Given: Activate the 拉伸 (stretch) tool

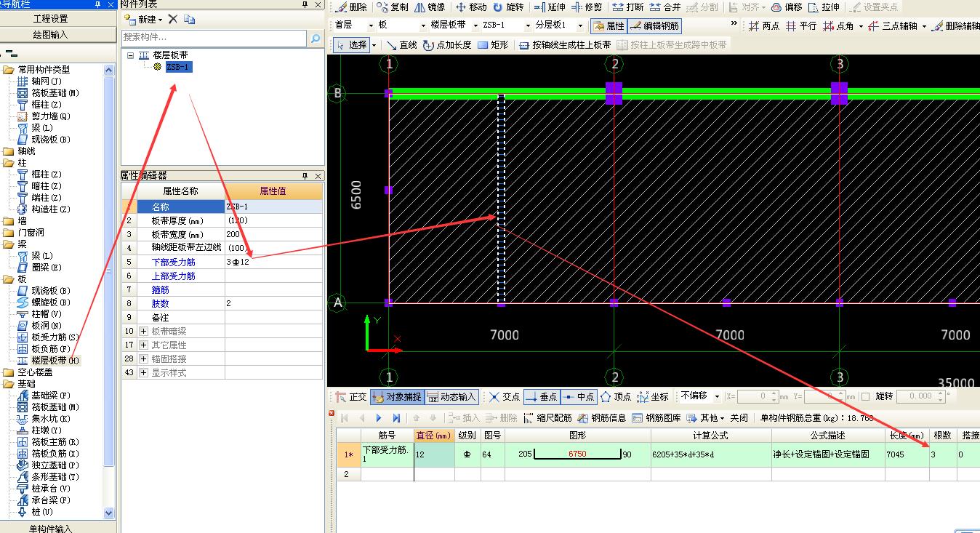Looking at the screenshot, I should pos(824,7).
